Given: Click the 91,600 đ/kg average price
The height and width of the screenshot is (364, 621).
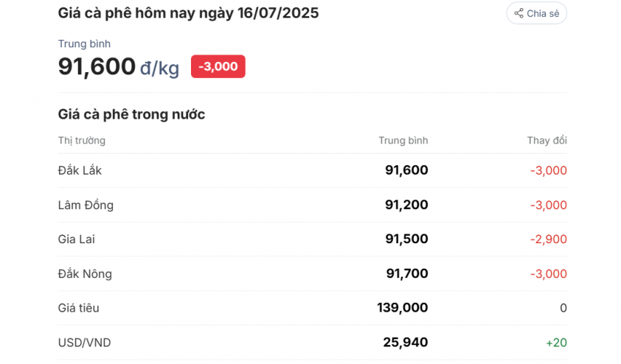Looking at the screenshot, I should click(x=119, y=66).
